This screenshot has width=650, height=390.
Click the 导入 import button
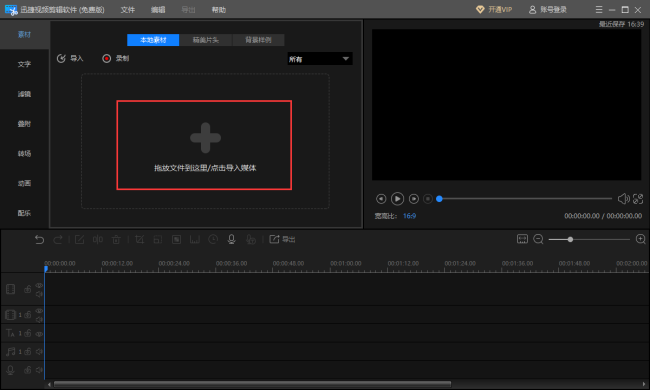pos(70,58)
